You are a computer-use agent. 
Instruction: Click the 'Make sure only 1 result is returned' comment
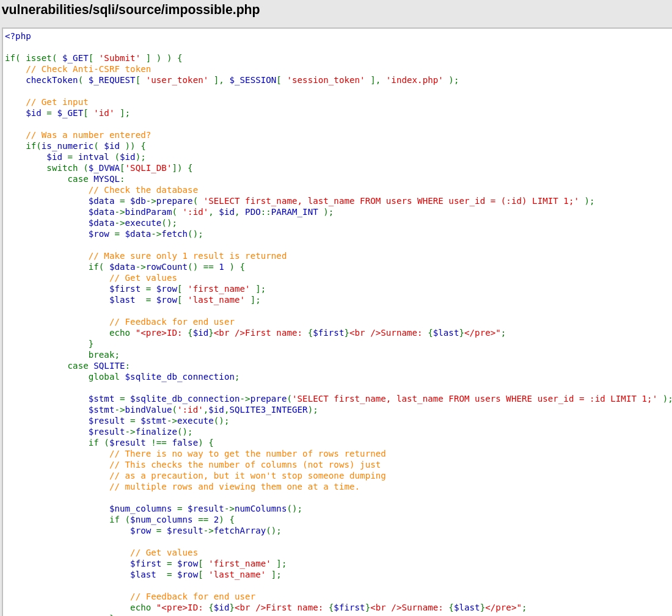coord(187,256)
